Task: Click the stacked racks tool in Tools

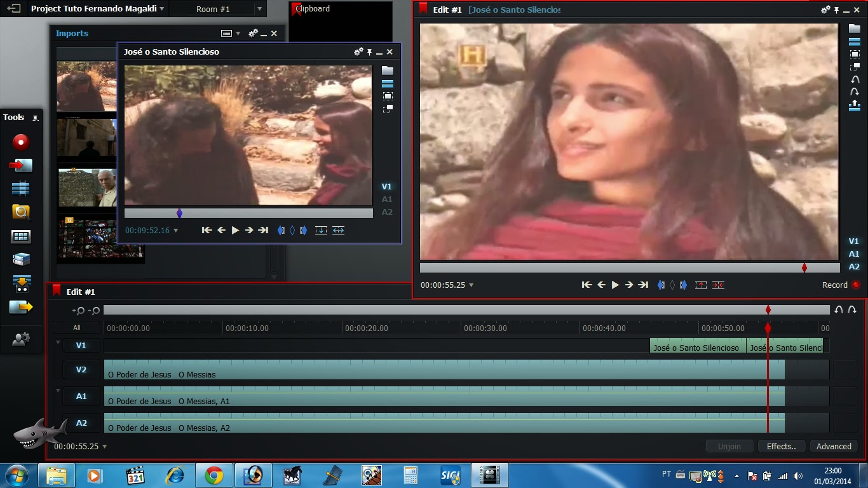Action: pos(21,259)
